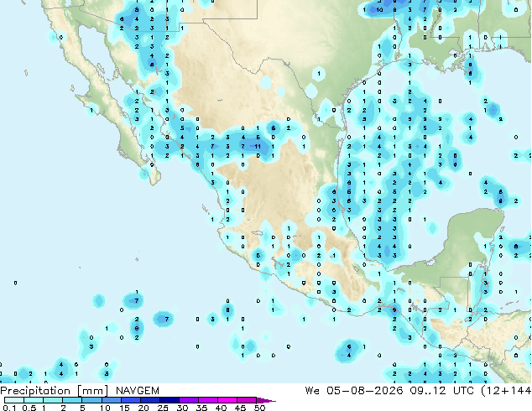
Task: Click the '11' precipitation value on the map
Action: (x=258, y=147)
